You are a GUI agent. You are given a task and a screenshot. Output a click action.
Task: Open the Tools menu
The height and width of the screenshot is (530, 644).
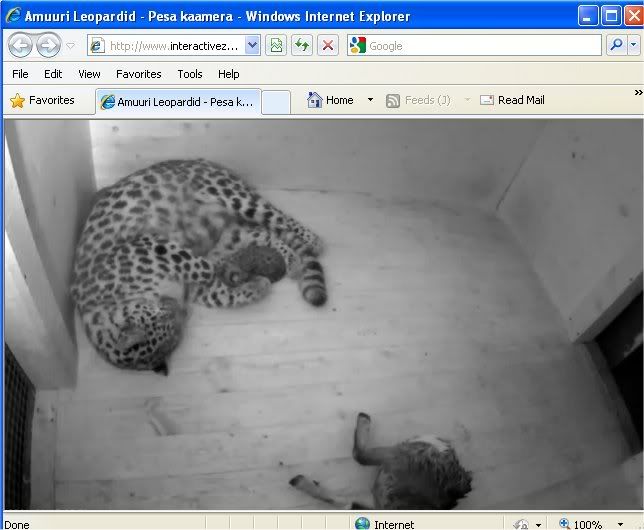tap(190, 74)
